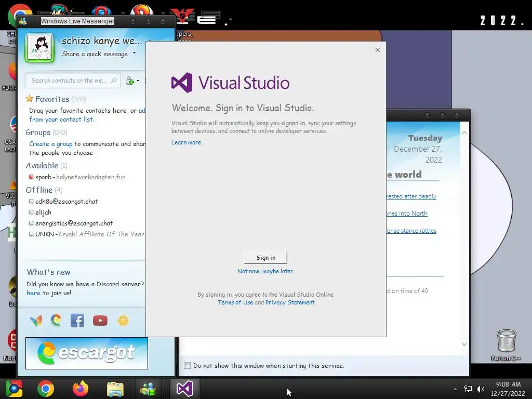Image resolution: width=532 pixels, height=399 pixels.
Task: Close the Visual Studio sign-in dialog
Action: [378, 50]
